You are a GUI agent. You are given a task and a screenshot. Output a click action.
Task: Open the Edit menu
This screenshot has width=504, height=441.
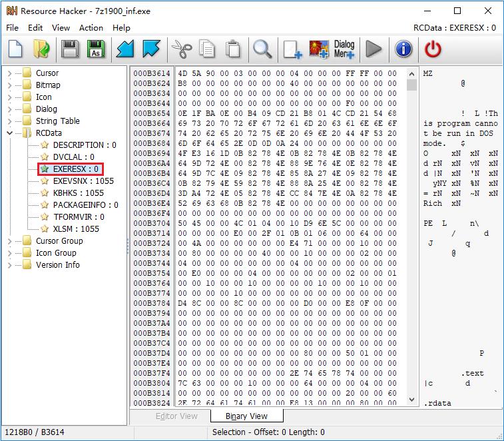(35, 28)
